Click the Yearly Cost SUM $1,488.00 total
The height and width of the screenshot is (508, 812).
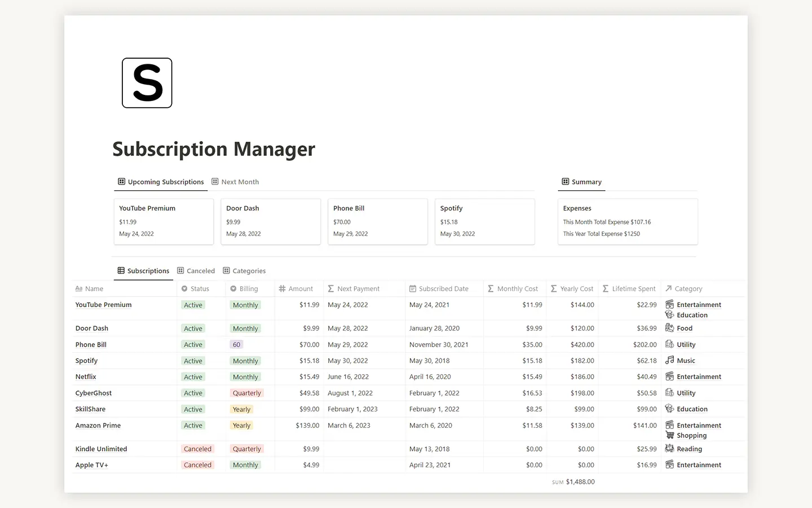(573, 482)
